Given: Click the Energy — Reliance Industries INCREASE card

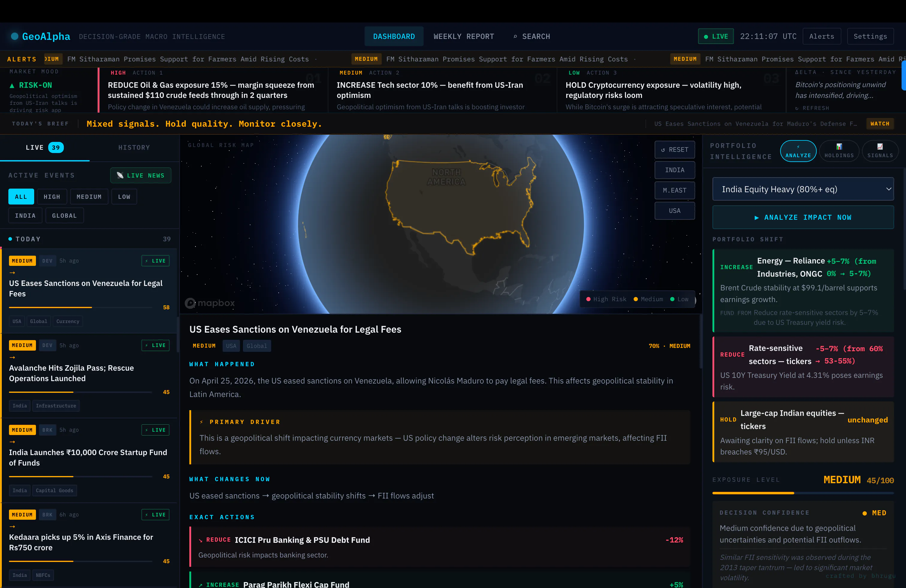Looking at the screenshot, I should 803,291.
